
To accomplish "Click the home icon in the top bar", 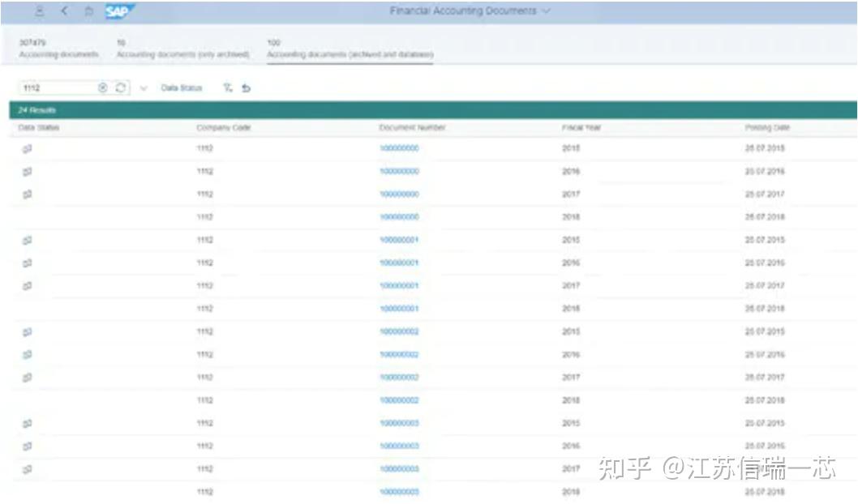I will tap(88, 11).
